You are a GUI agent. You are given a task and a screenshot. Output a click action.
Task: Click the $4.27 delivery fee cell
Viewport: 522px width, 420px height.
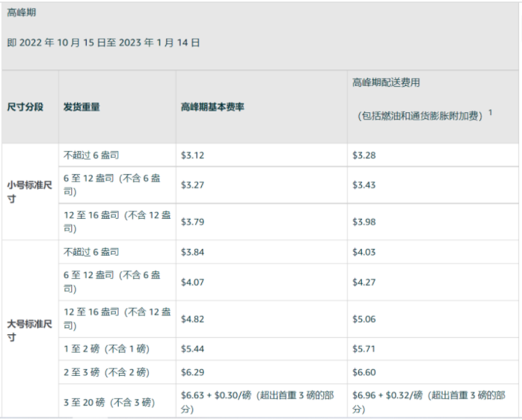pyautogui.click(x=364, y=282)
